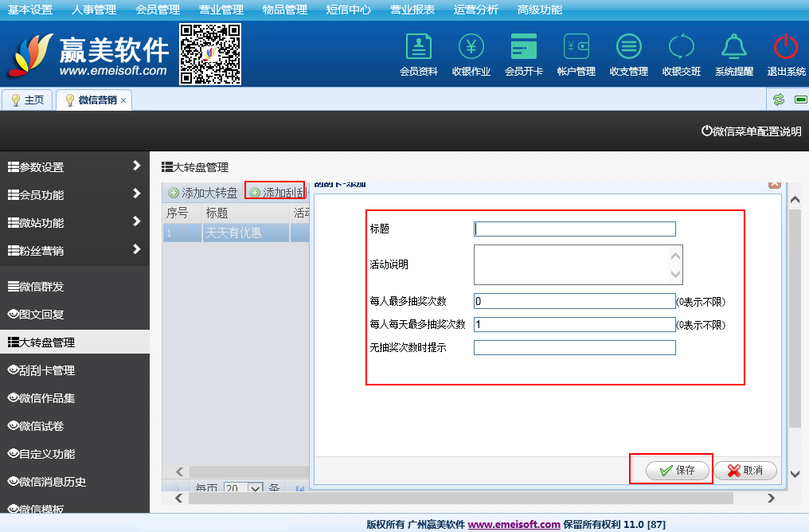Click the 添加大转盘 toolbar button
Viewport: 809px width, 532px height.
click(203, 193)
